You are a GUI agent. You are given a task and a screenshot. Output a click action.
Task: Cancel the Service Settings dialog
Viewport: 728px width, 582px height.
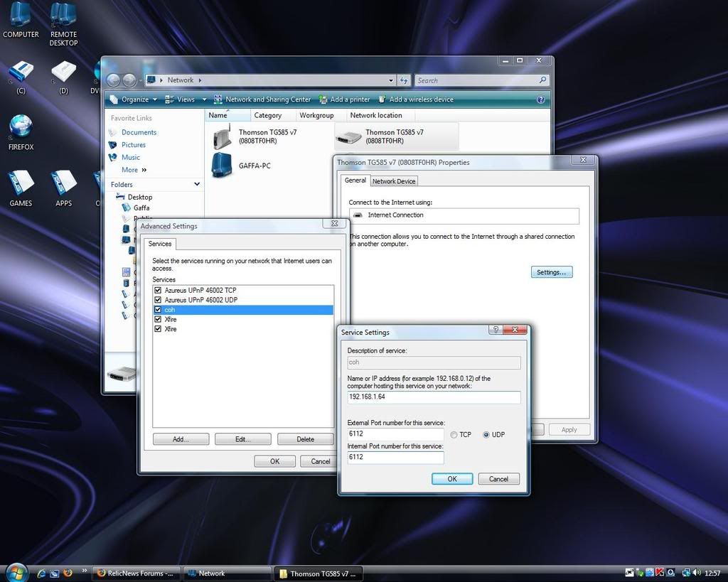pyautogui.click(x=498, y=479)
